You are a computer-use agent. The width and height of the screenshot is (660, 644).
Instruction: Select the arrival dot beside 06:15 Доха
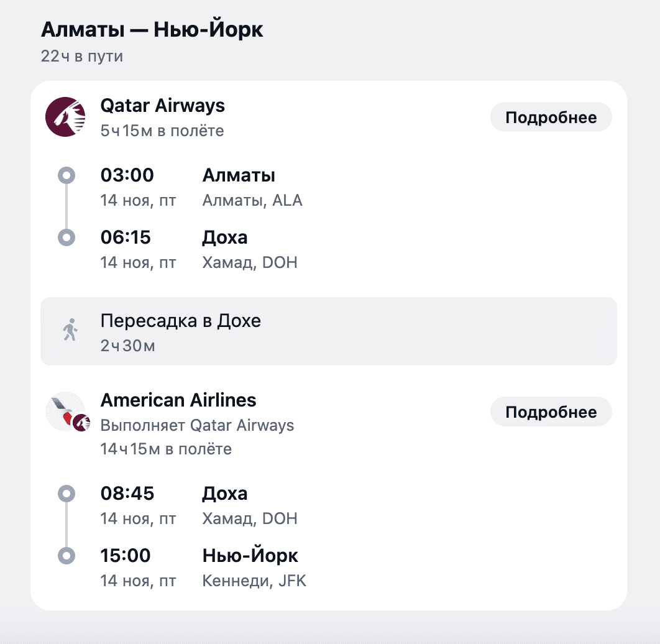(x=66, y=237)
